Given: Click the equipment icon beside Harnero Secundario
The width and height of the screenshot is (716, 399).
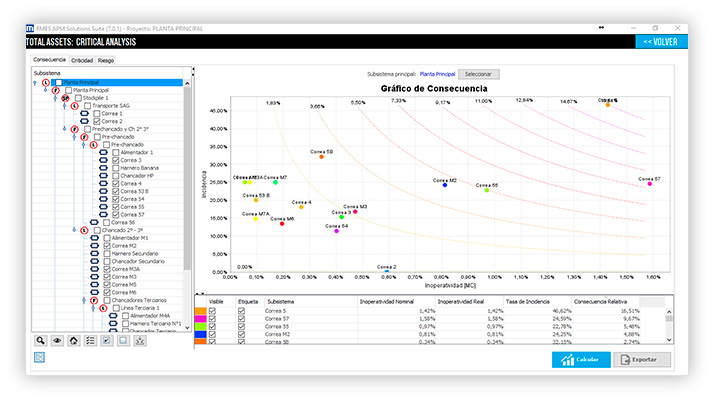Looking at the screenshot, I should pos(94,253).
